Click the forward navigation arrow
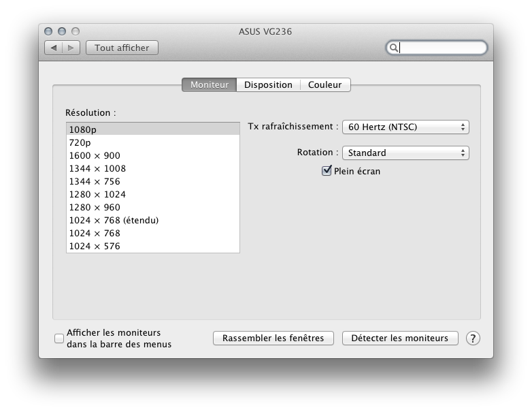The height and width of the screenshot is (412, 532). point(71,48)
